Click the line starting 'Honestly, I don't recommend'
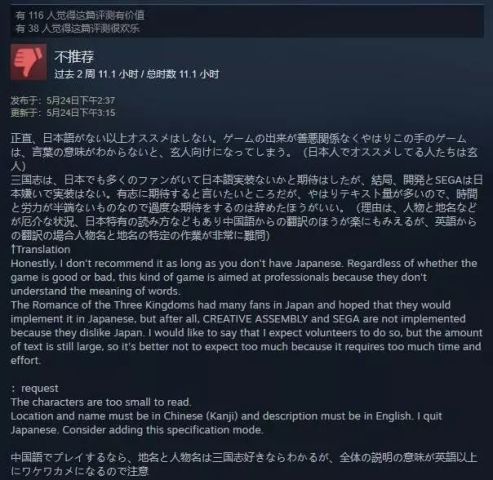Image resolution: width=493 pixels, height=480 pixels. 244,263
